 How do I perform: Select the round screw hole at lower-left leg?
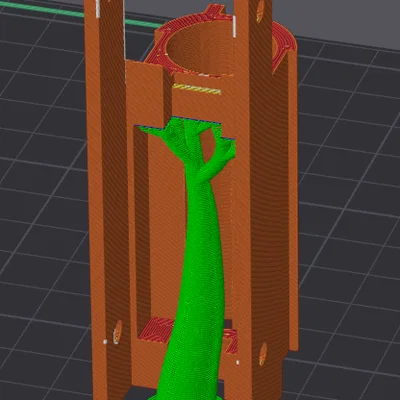pos(117,332)
